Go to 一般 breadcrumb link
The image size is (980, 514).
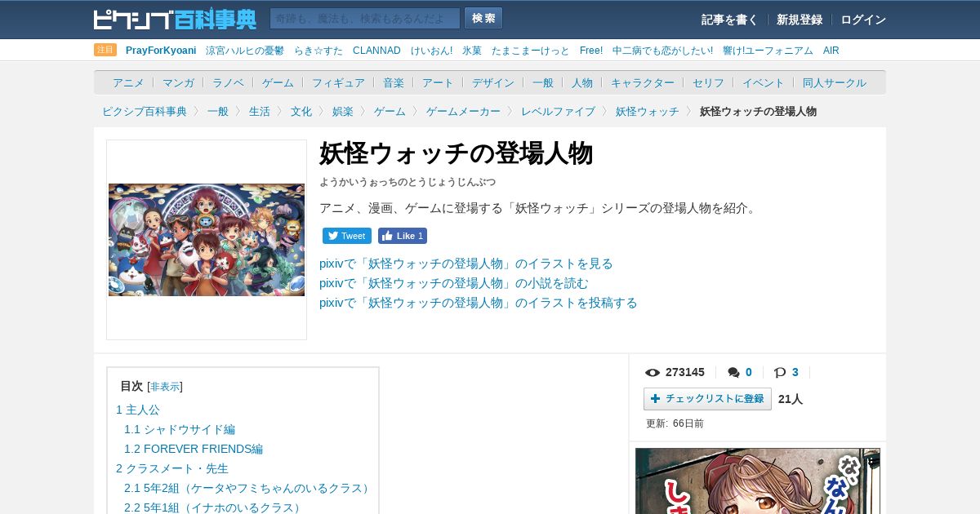tap(218, 112)
